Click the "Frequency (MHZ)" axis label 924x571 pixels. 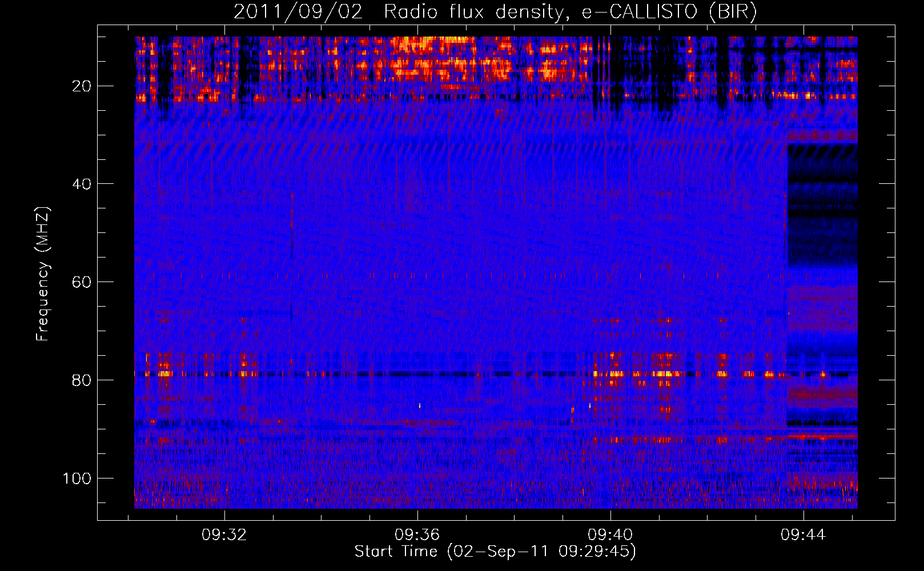click(x=43, y=274)
